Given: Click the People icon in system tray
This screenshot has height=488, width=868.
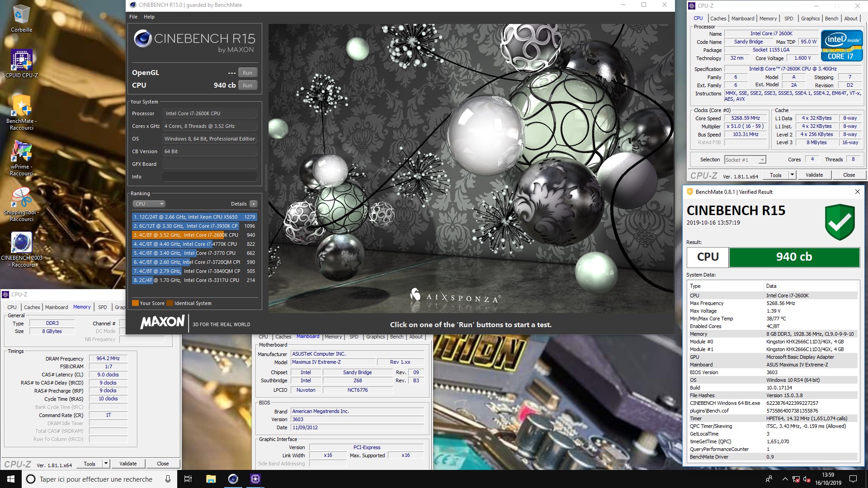Looking at the screenshot, I should pos(769,479).
